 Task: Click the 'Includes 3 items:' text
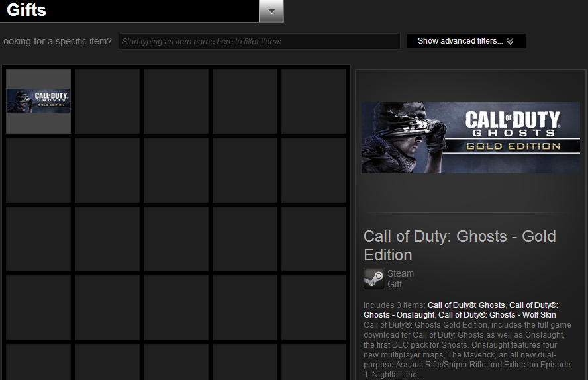[x=394, y=305]
